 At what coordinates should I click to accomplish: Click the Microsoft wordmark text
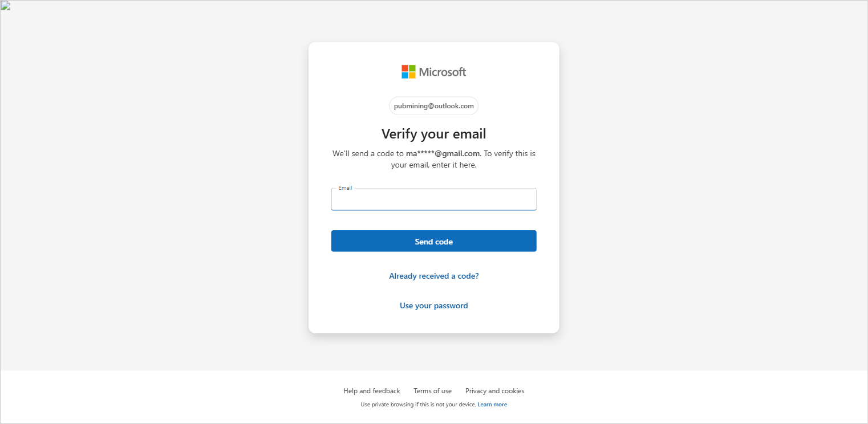tap(443, 72)
